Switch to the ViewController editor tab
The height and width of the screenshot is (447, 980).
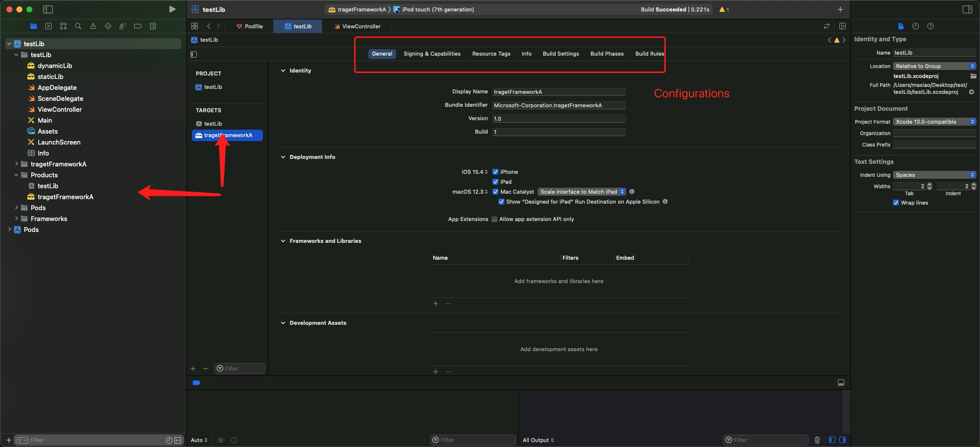click(x=357, y=26)
